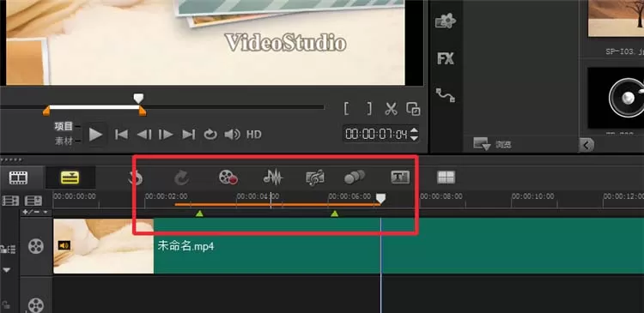The image size is (644, 313).
Task: Open the multi-view grid tool
Action: (x=446, y=178)
